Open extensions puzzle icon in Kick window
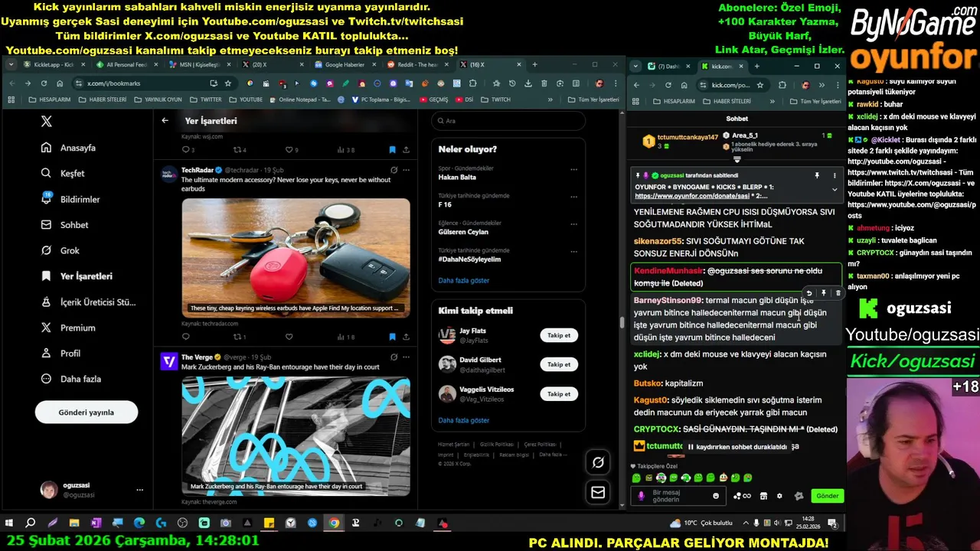 point(782,85)
